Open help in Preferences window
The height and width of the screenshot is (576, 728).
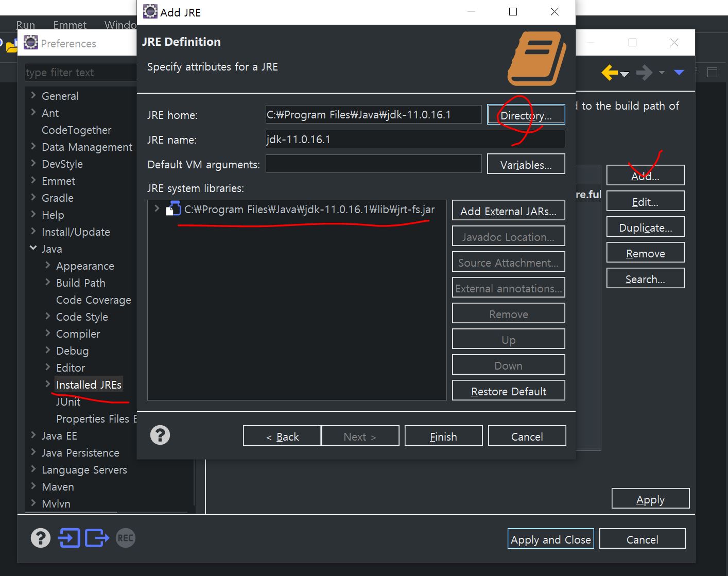pyautogui.click(x=41, y=538)
